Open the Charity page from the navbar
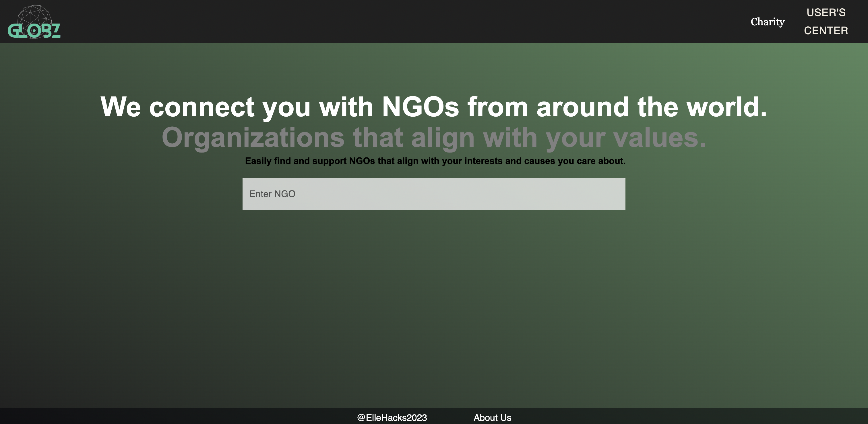The height and width of the screenshot is (424, 868). [767, 22]
